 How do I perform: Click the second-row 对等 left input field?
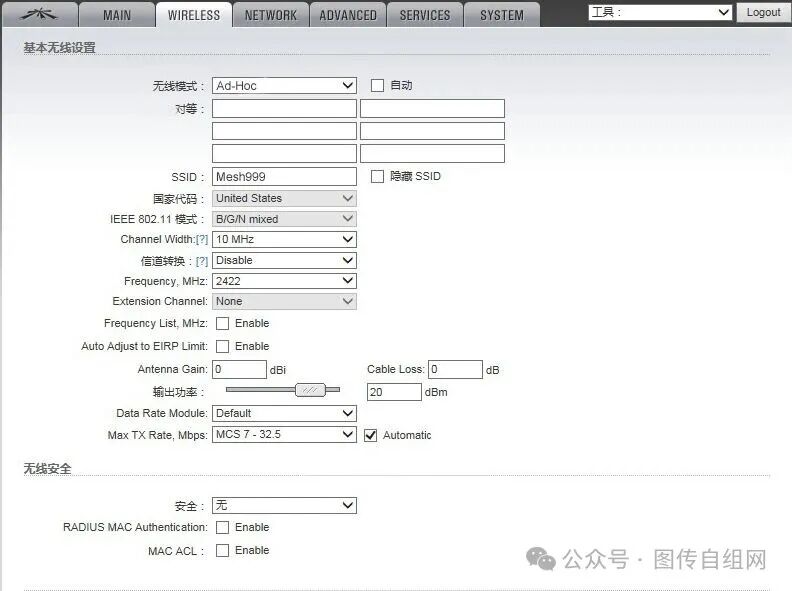[x=284, y=131]
